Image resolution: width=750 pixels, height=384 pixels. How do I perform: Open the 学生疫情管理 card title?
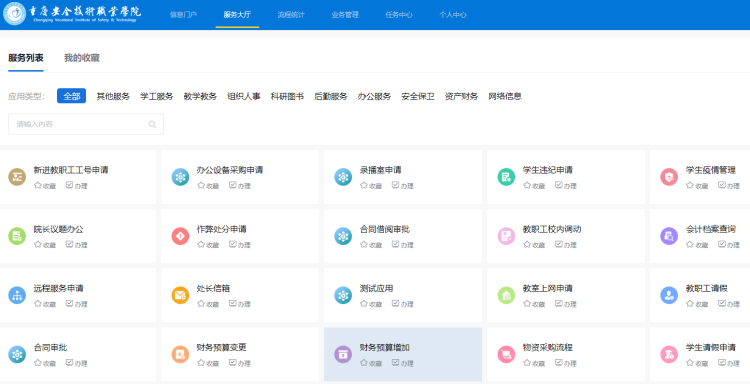711,170
